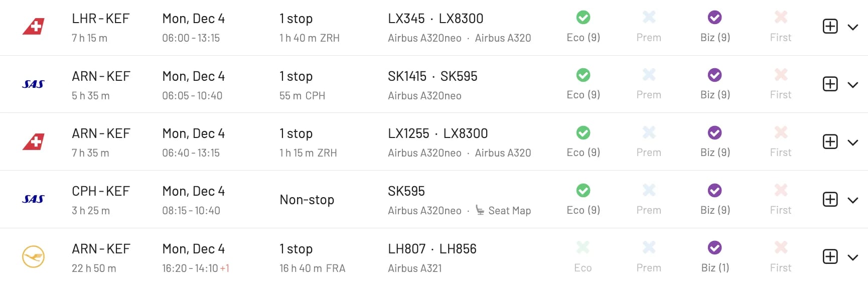Screen dimensions: 868x284
Task: Expand LX1255 ARN-KEF flight details chevron
Action: 853,143
